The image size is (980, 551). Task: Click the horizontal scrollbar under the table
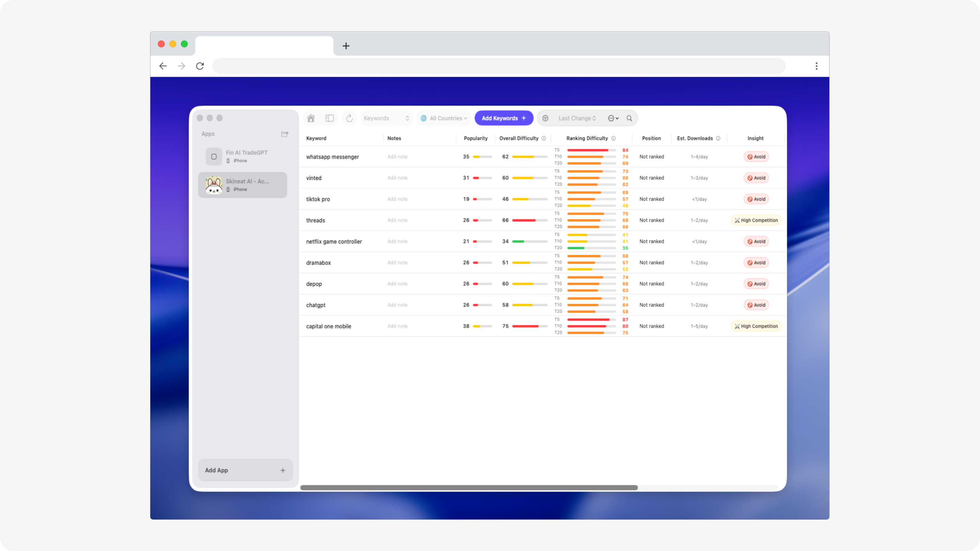click(x=469, y=487)
